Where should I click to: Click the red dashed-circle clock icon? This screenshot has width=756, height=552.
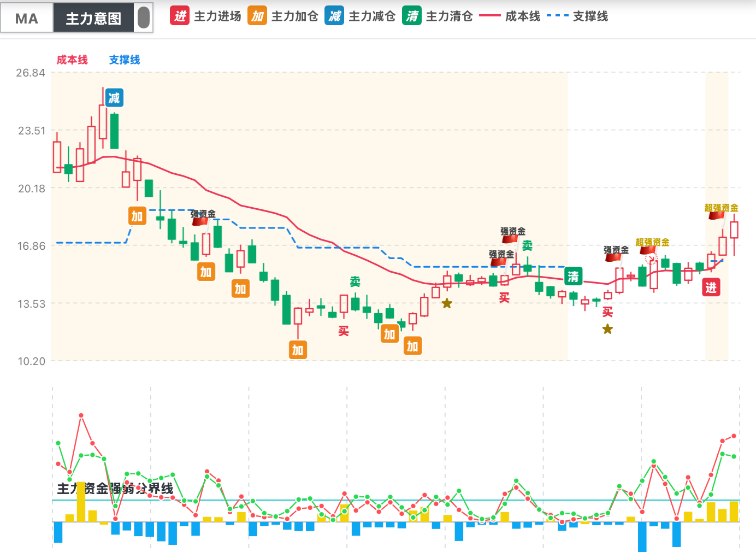click(651, 259)
